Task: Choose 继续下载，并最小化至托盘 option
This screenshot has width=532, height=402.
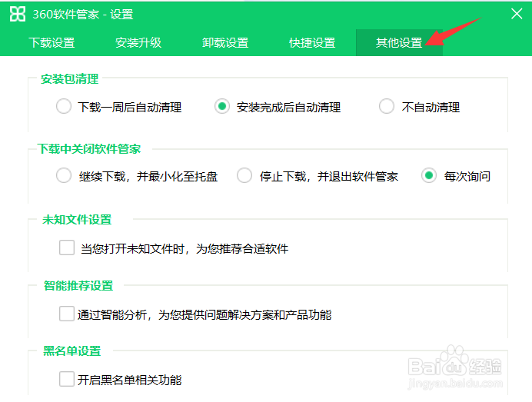Action: pyautogui.click(x=64, y=175)
